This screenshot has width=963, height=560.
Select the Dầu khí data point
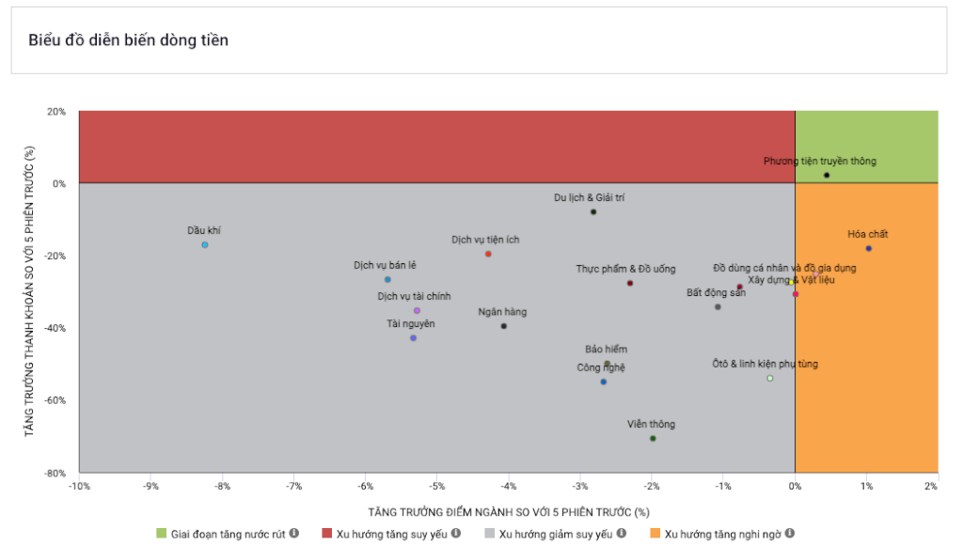click(x=205, y=244)
